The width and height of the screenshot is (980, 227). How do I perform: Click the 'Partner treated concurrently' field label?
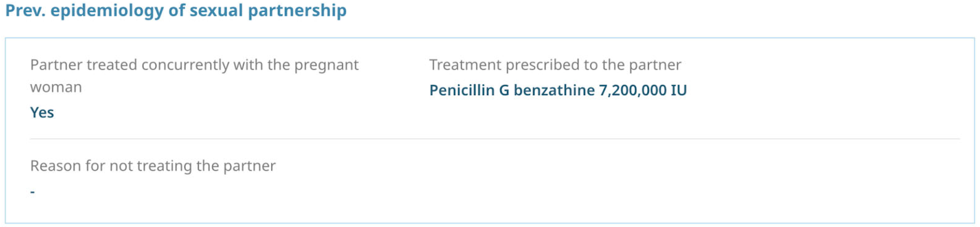click(194, 65)
